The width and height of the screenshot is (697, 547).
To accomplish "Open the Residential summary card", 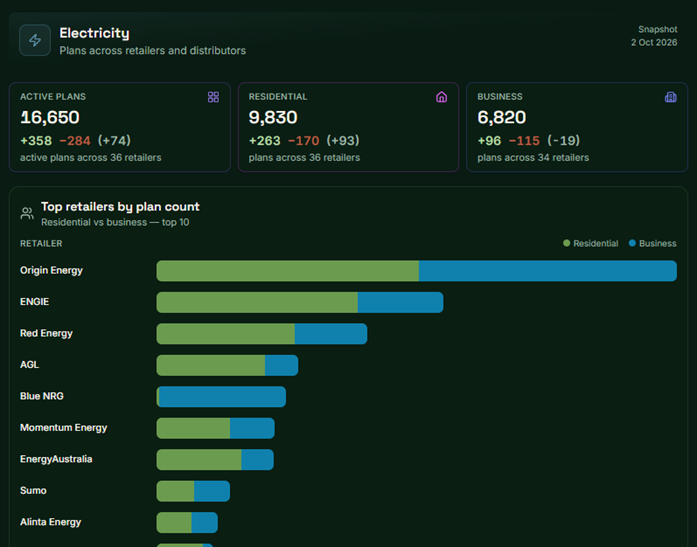I will 348,127.
